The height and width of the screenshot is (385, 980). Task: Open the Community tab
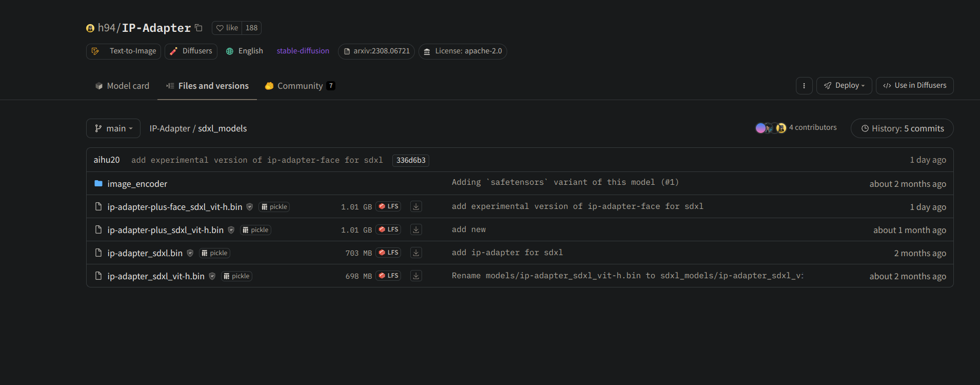299,86
